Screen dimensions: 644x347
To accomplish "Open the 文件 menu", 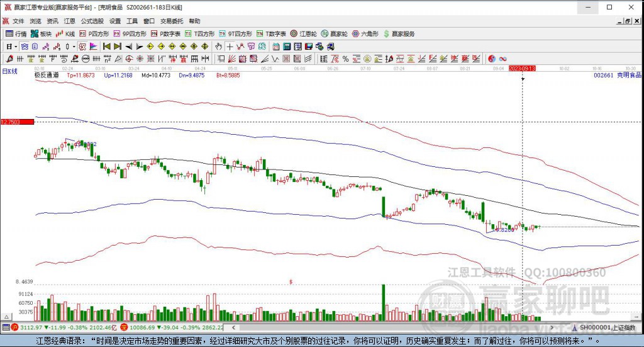I will pos(18,21).
